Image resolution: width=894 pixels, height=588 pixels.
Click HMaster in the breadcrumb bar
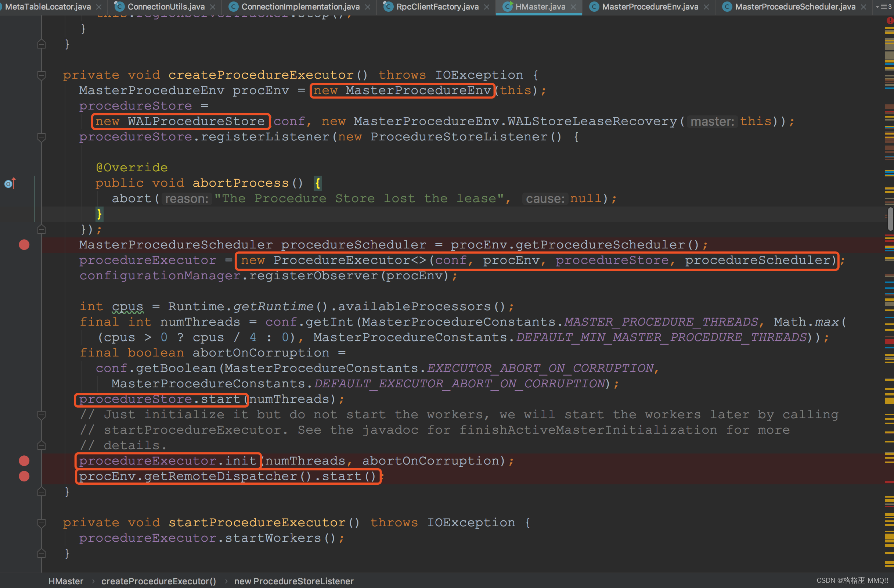[x=66, y=581]
